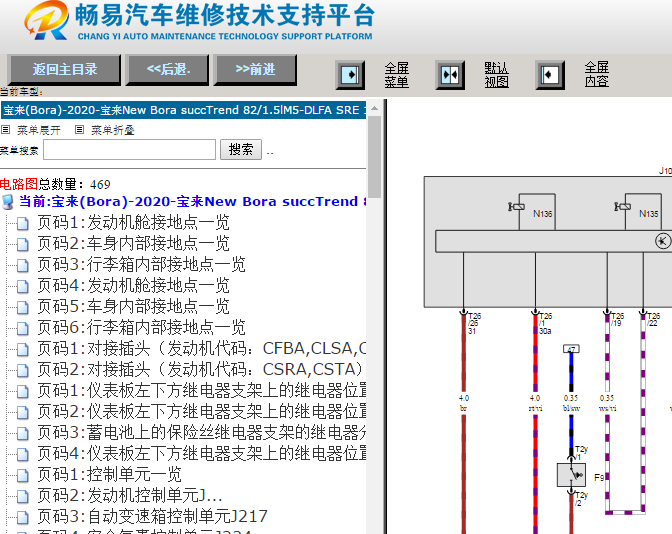This screenshot has height=534, width=672.
Task: Open 页码1:发动机舱接地点一览 entry
Action: point(133,223)
